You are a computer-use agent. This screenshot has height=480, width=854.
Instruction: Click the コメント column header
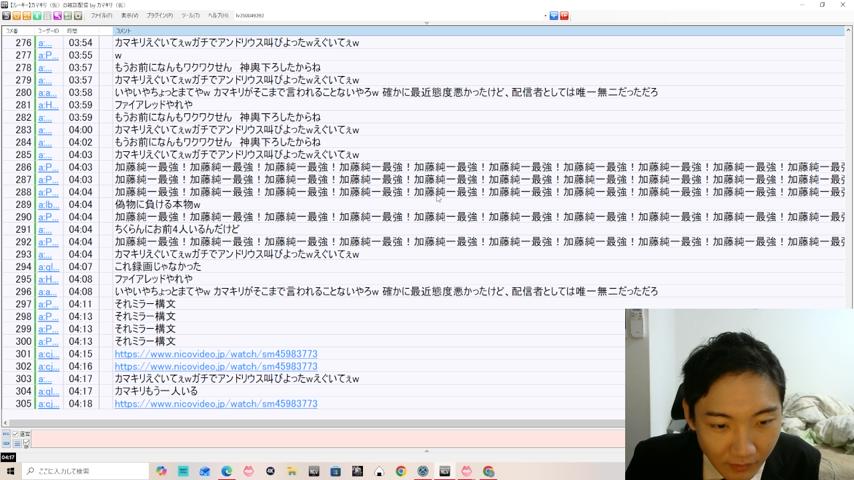(479, 31)
